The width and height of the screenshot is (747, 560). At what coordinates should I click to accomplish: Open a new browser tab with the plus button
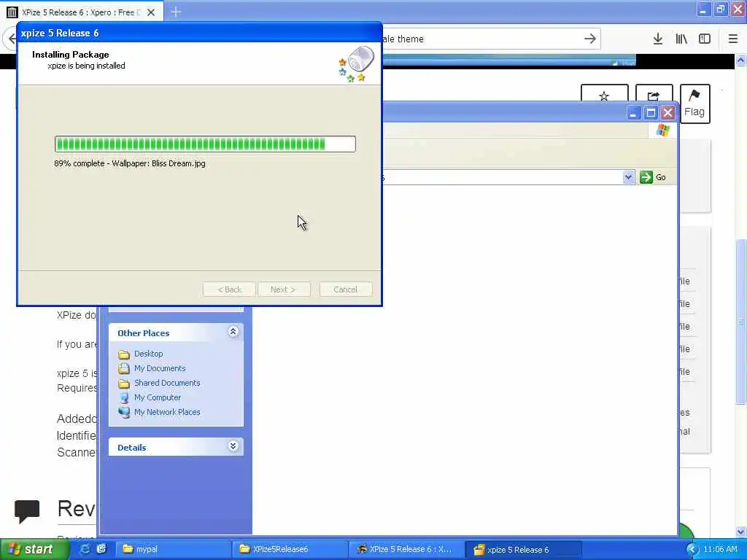176,12
